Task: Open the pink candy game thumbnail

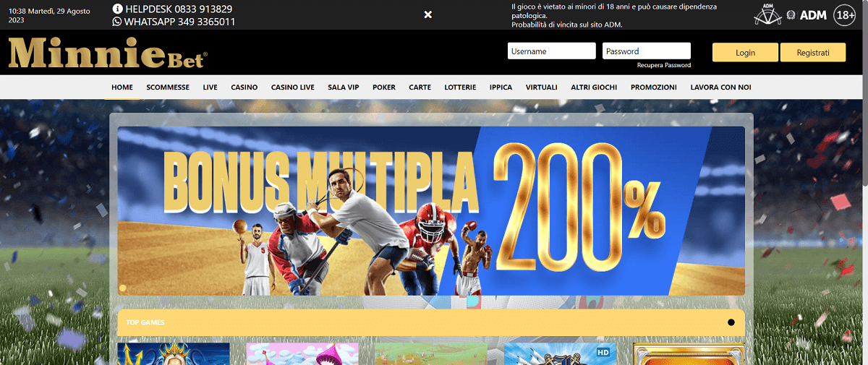Action: pos(302,353)
